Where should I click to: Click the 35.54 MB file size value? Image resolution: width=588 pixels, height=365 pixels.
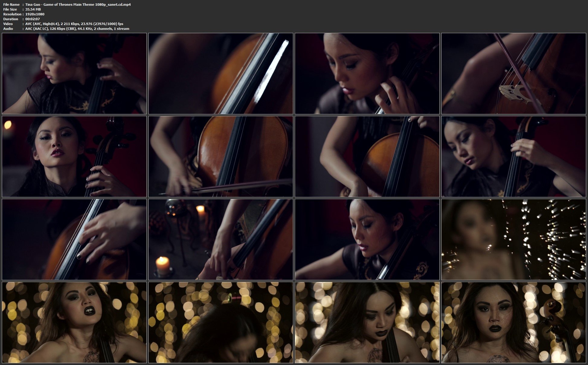tap(33, 9)
